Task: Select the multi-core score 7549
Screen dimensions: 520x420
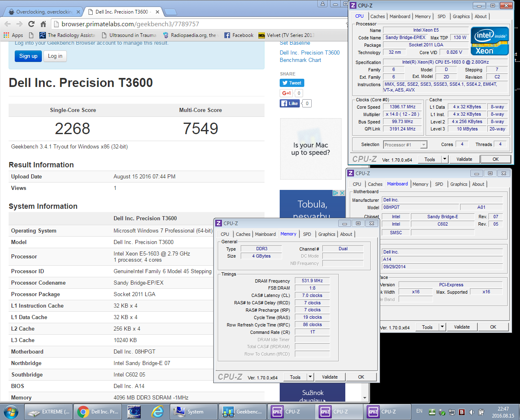Action: 201,128
